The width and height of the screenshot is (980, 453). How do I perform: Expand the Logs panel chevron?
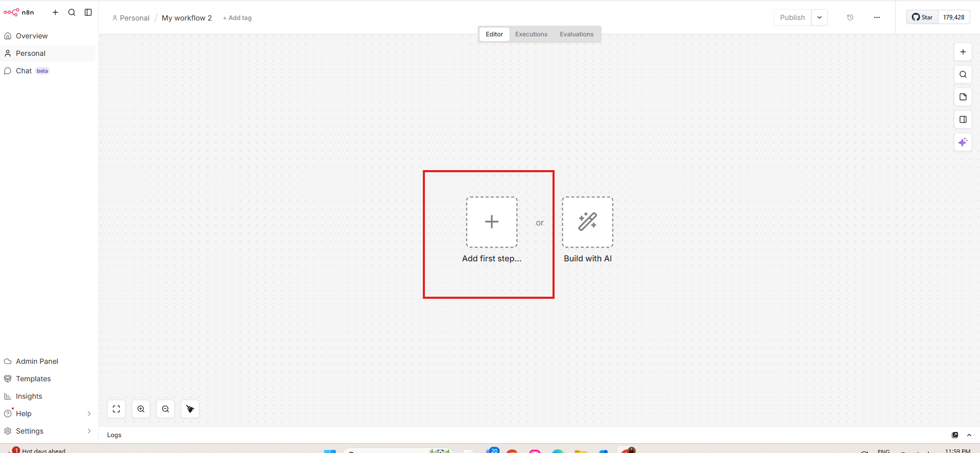pos(969,435)
